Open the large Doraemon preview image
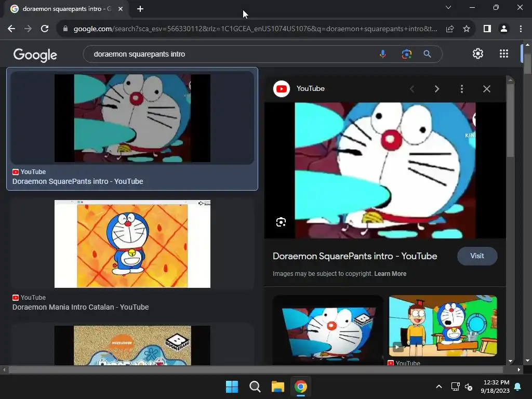This screenshot has width=532, height=399. [x=385, y=170]
